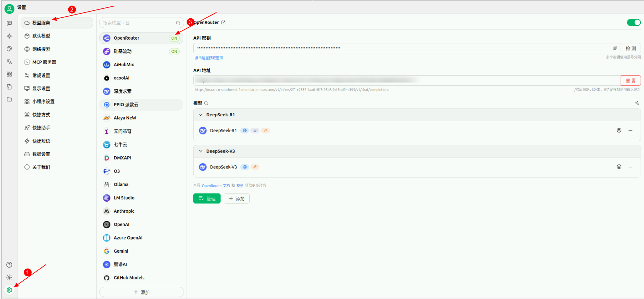Open settings gear for DeepSeek-V3 model
Viewport: 644px width, 299px height.
[619, 167]
